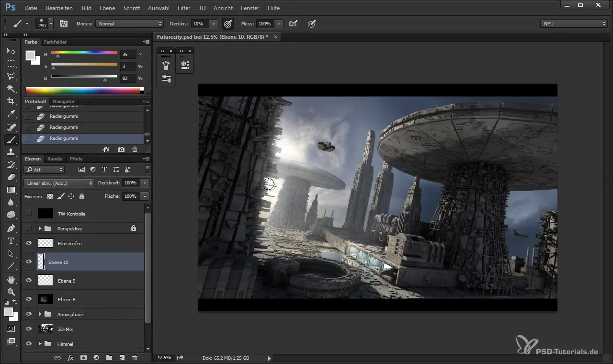Open the Filter menu
This screenshot has width=613, height=364.
184,8
